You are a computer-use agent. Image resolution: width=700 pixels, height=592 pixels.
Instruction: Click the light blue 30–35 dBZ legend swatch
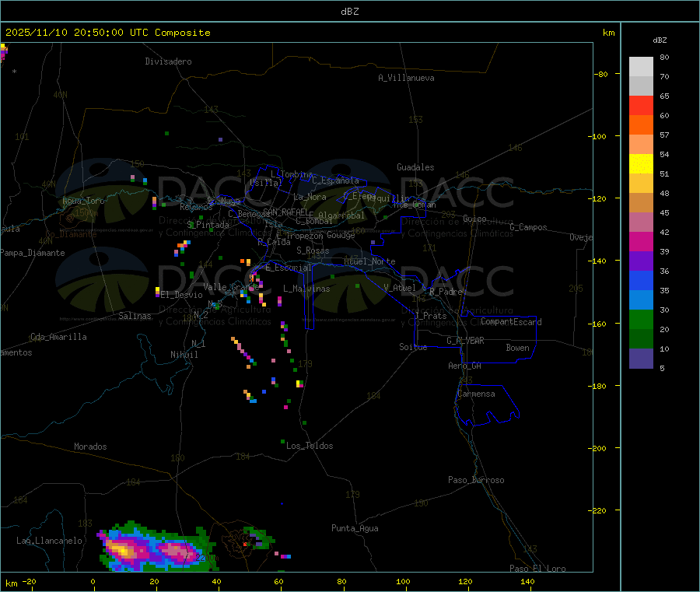[641, 300]
